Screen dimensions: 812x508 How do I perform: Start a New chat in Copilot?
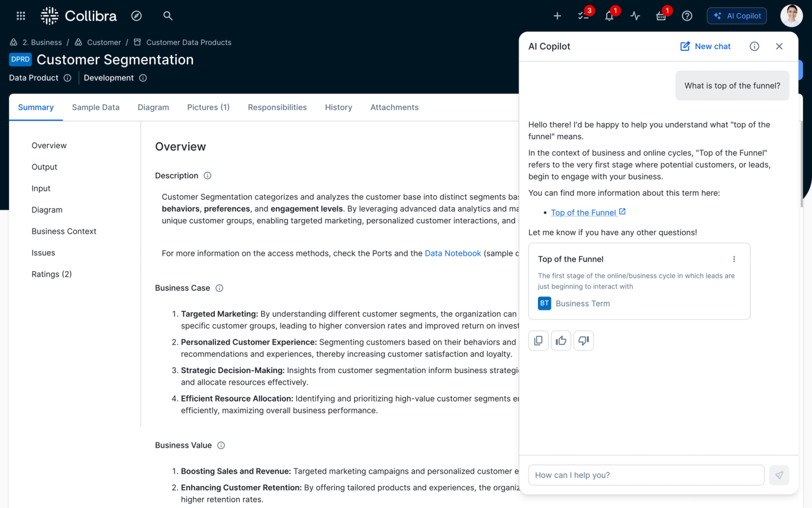click(705, 46)
